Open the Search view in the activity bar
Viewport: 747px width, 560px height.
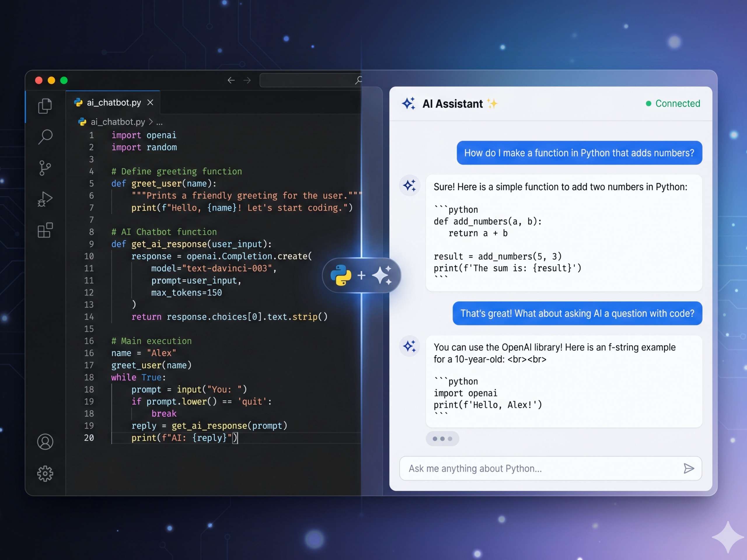coord(45,137)
